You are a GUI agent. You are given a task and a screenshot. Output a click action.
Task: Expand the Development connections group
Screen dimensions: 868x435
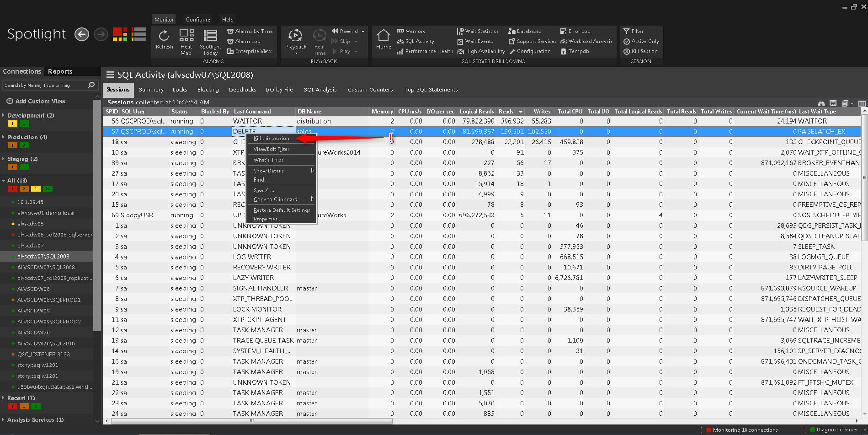tap(4, 115)
